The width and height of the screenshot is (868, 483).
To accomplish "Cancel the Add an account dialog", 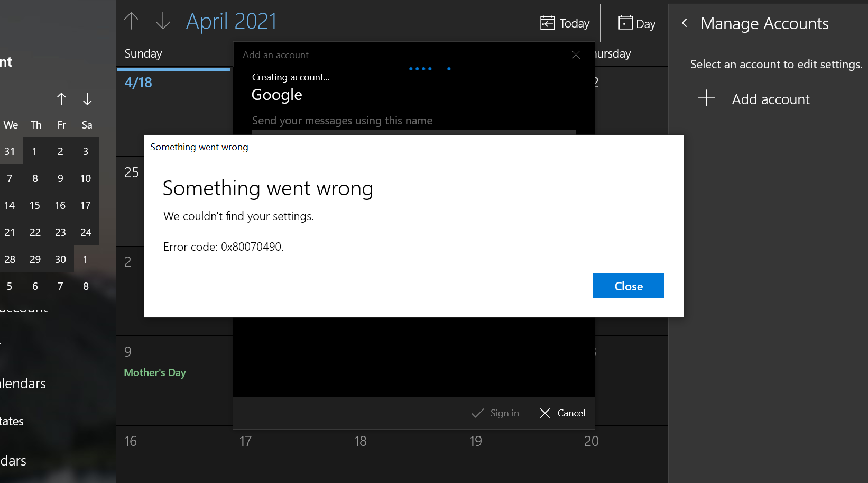I will pyautogui.click(x=562, y=413).
